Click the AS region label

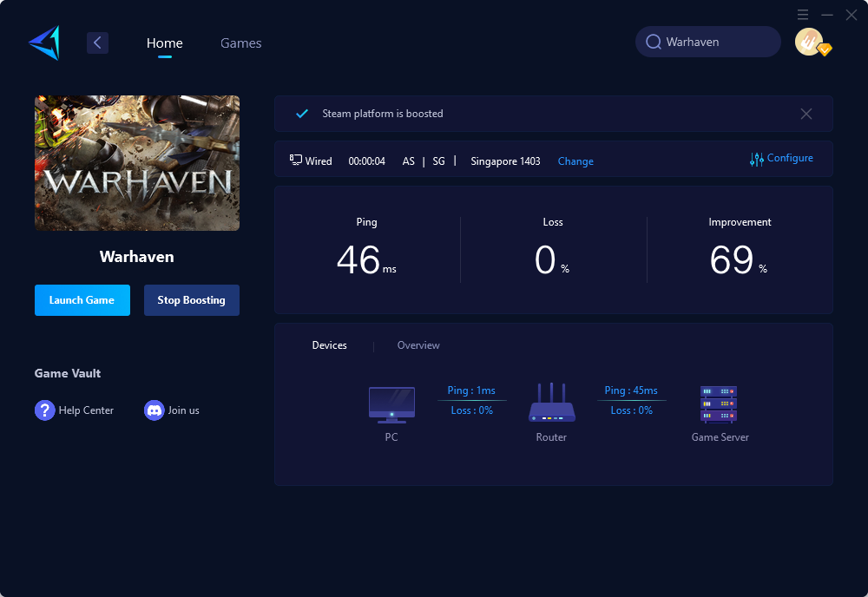tap(409, 161)
